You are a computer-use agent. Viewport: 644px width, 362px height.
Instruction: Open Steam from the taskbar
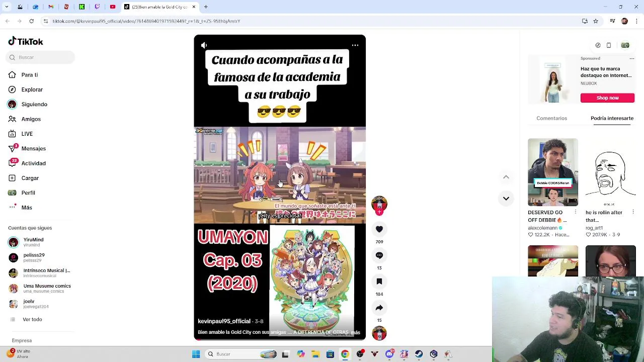(419, 354)
